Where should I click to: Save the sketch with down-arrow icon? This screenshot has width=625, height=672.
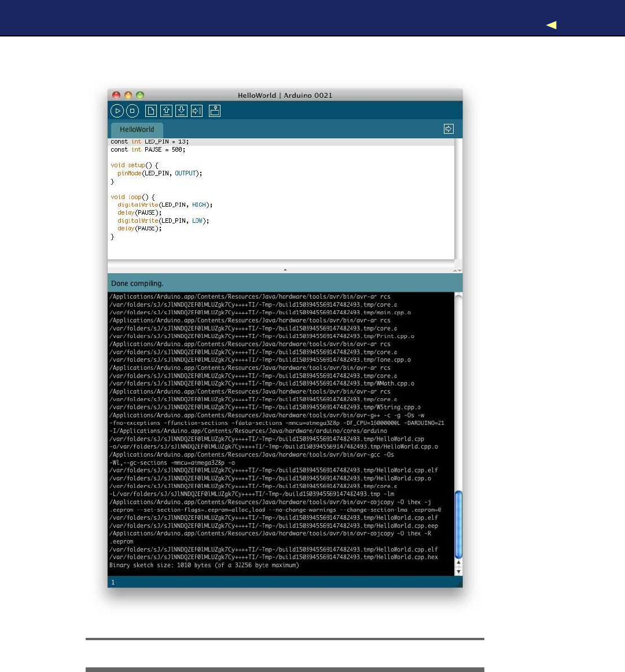point(182,111)
